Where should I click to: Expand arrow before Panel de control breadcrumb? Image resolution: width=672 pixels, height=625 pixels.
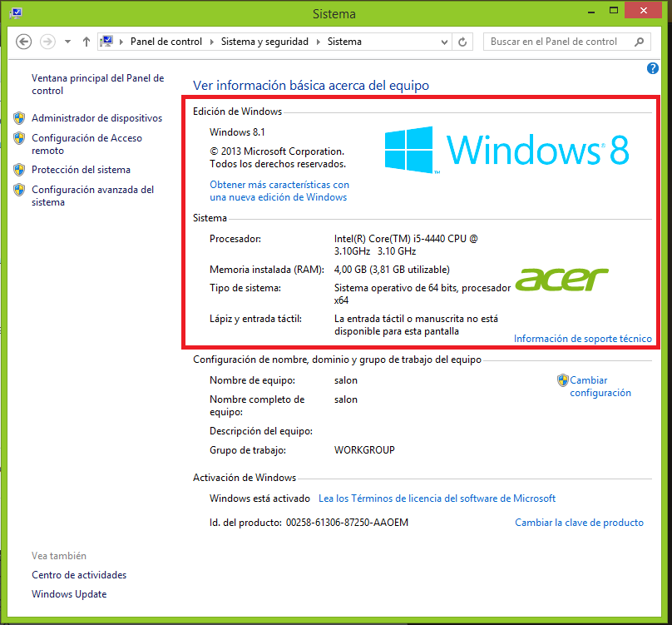121,42
